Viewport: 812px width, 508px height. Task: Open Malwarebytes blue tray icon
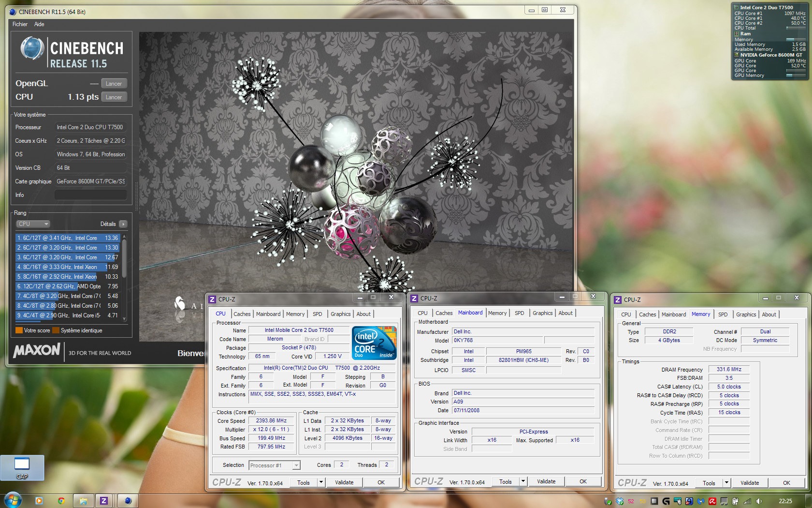701,501
